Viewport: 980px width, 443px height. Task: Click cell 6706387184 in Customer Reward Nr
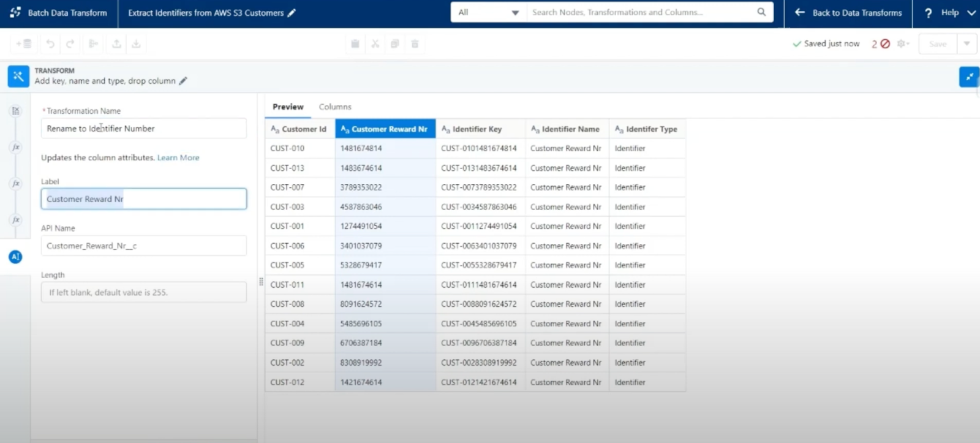point(385,343)
